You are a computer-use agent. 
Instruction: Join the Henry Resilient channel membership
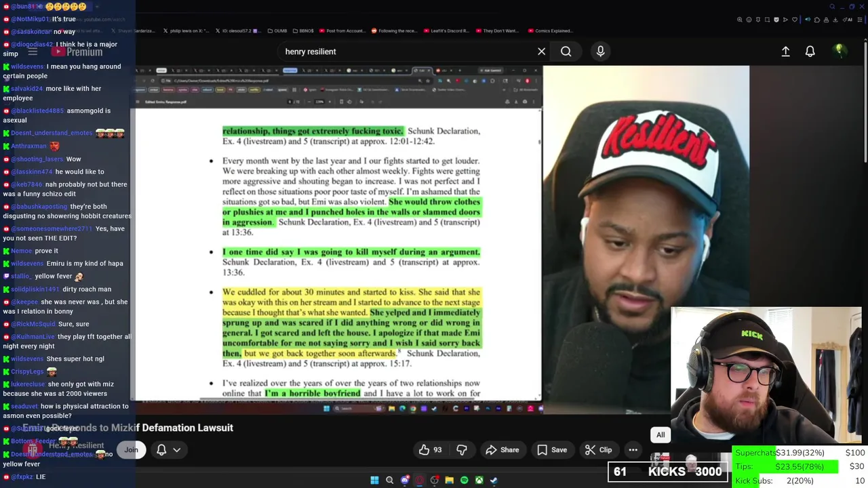pos(131,449)
